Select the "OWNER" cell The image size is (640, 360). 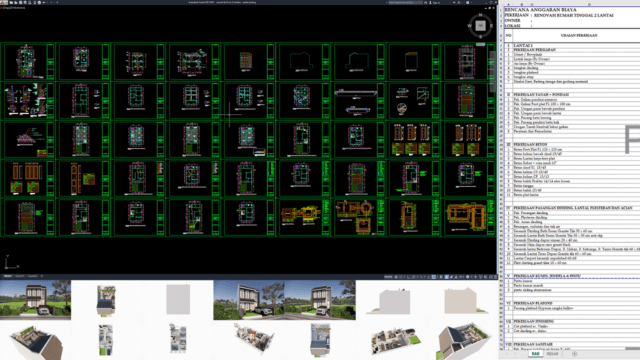pos(512,20)
